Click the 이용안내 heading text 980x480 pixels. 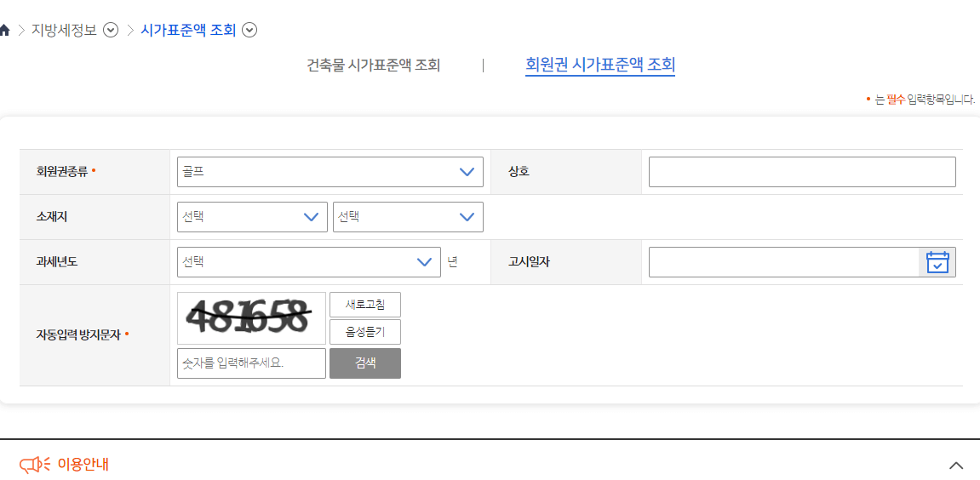(83, 465)
